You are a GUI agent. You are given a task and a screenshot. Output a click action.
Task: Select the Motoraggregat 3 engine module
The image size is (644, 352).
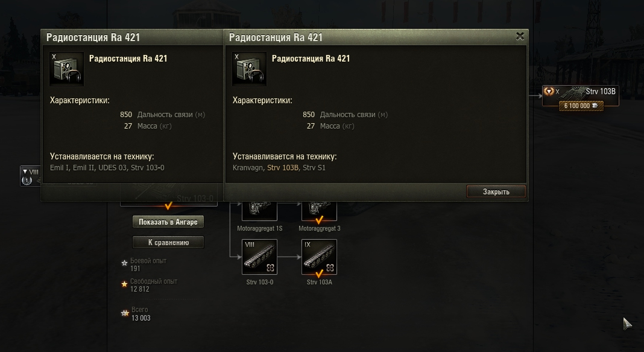tap(319, 211)
